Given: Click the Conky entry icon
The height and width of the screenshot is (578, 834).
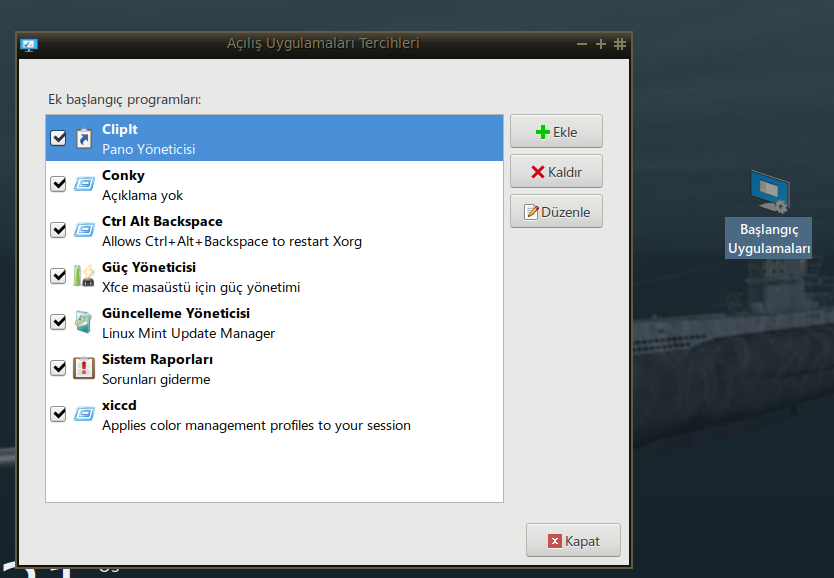Looking at the screenshot, I should [x=84, y=184].
